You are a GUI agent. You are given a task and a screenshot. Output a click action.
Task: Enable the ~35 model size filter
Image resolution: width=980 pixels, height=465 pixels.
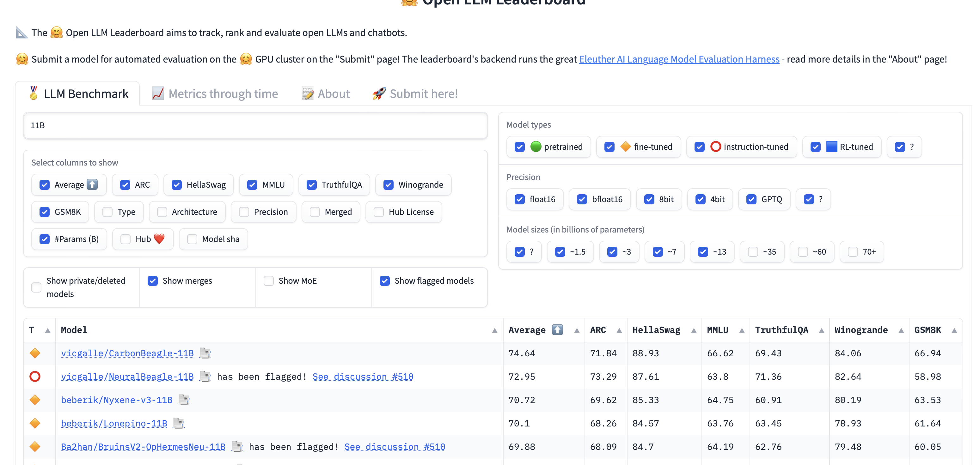753,252
